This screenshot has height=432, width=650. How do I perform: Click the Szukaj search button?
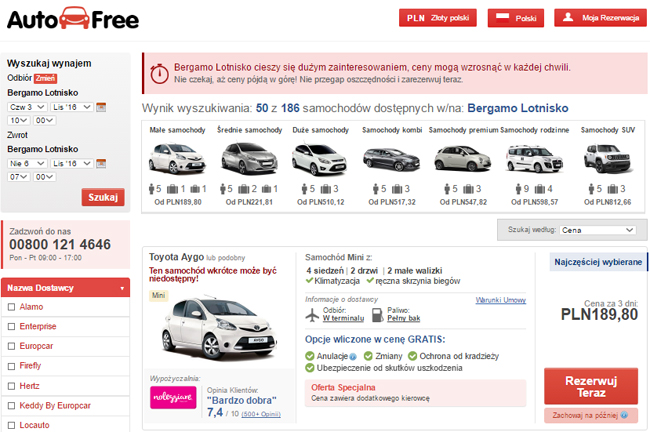point(103,197)
